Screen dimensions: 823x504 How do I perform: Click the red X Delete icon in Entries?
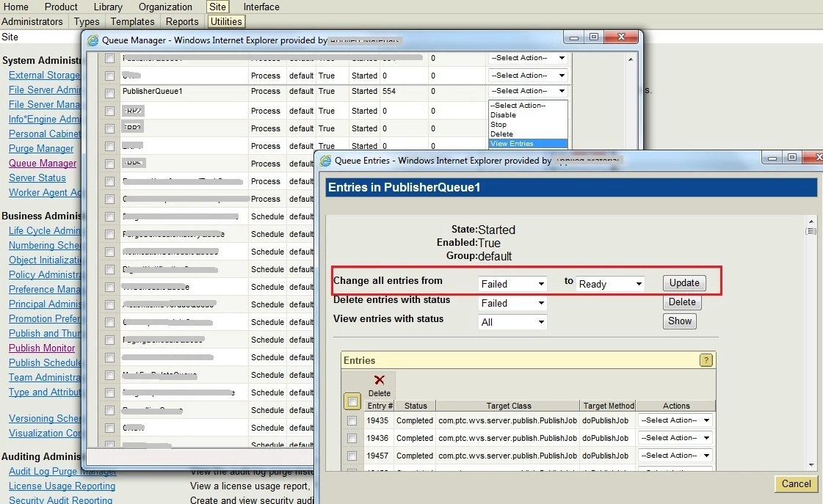tap(379, 380)
